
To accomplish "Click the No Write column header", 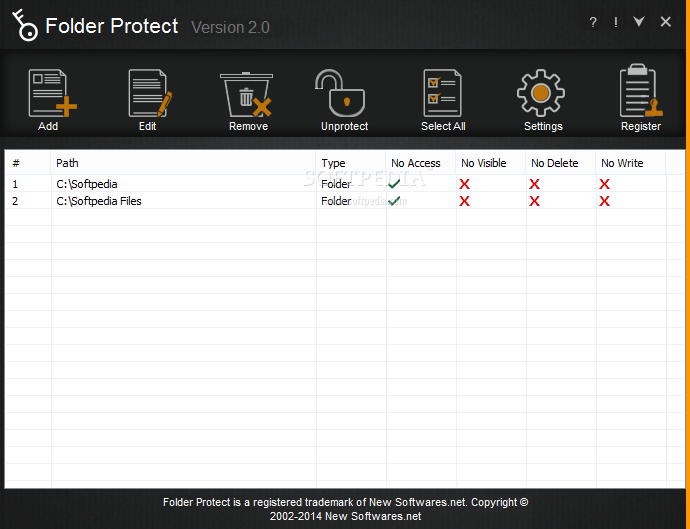I will [631, 163].
